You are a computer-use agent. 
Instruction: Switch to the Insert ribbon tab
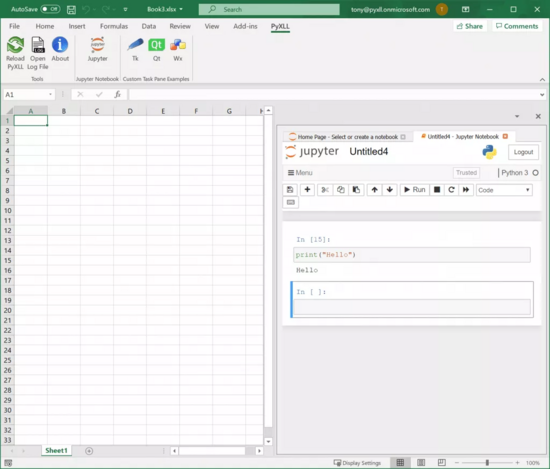[x=77, y=26]
